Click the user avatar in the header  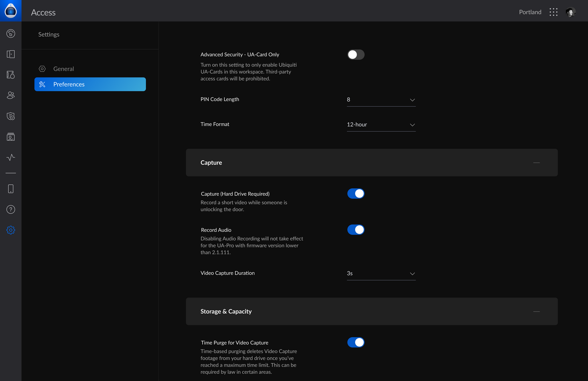coord(570,12)
